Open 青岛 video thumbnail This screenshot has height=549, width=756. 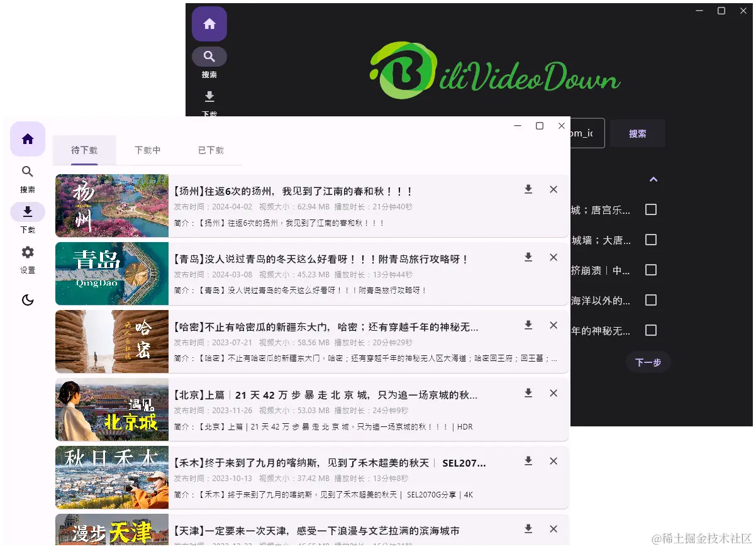[x=112, y=274]
